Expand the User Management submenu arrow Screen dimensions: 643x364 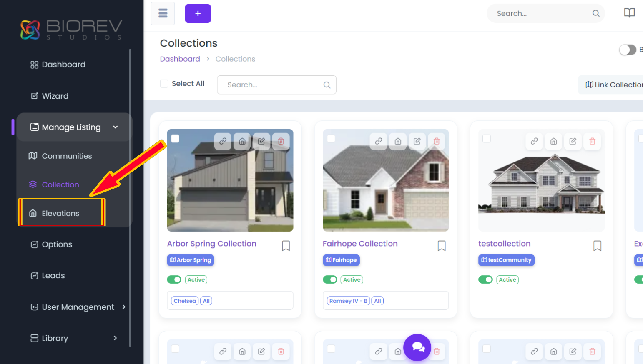(124, 307)
